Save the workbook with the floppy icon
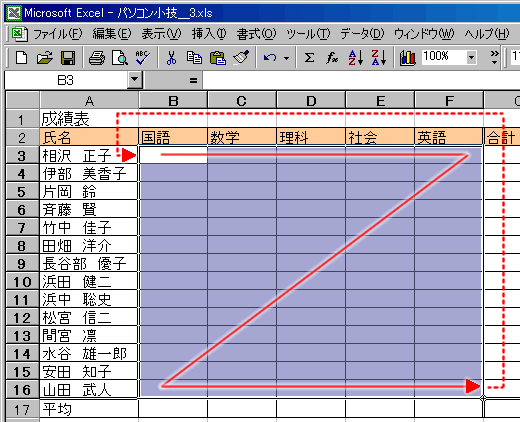Viewport: 520px width, 422px height. click(x=68, y=58)
